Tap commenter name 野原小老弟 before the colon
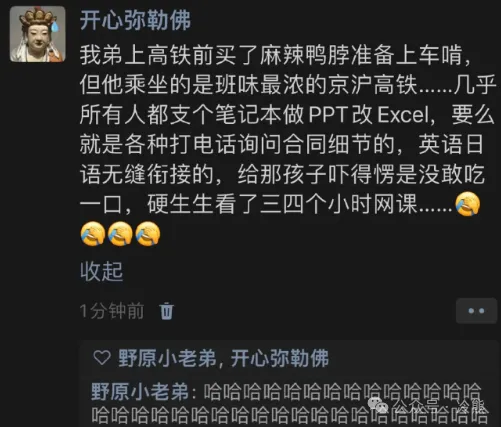The image size is (501, 427). pos(140,392)
